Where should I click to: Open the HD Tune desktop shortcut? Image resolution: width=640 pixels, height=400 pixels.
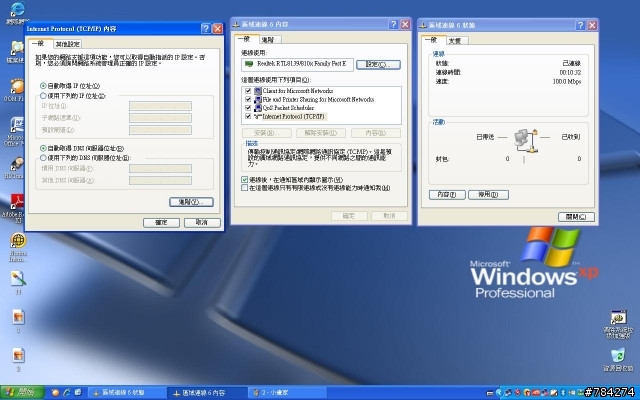point(17,164)
